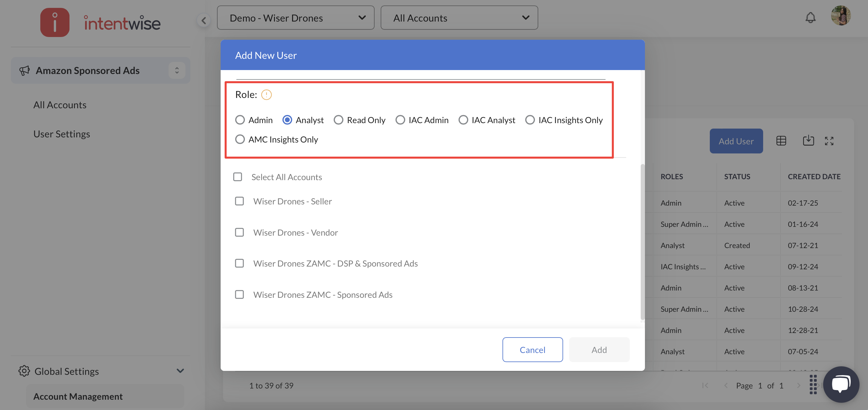Click the IAC Insights ... role cell
The image size is (868, 410).
click(683, 267)
